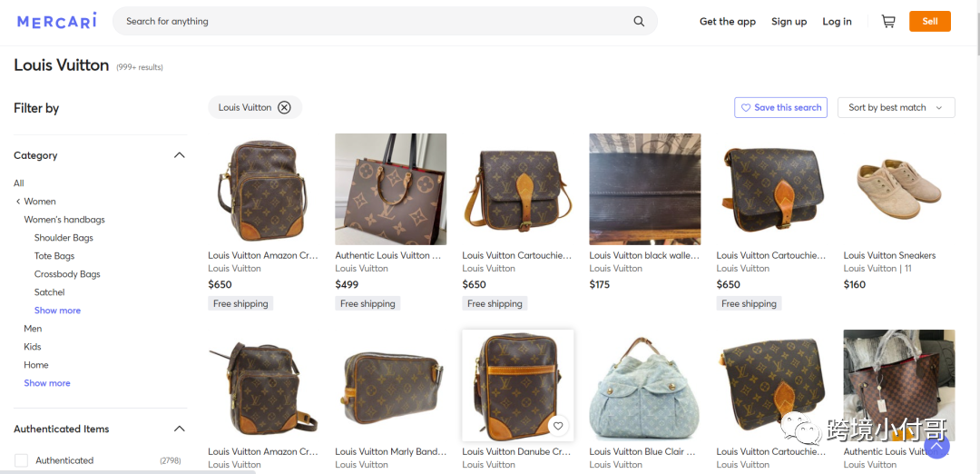Image resolution: width=980 pixels, height=474 pixels.
Task: Select the Crossbody Bags category
Action: [x=67, y=274]
